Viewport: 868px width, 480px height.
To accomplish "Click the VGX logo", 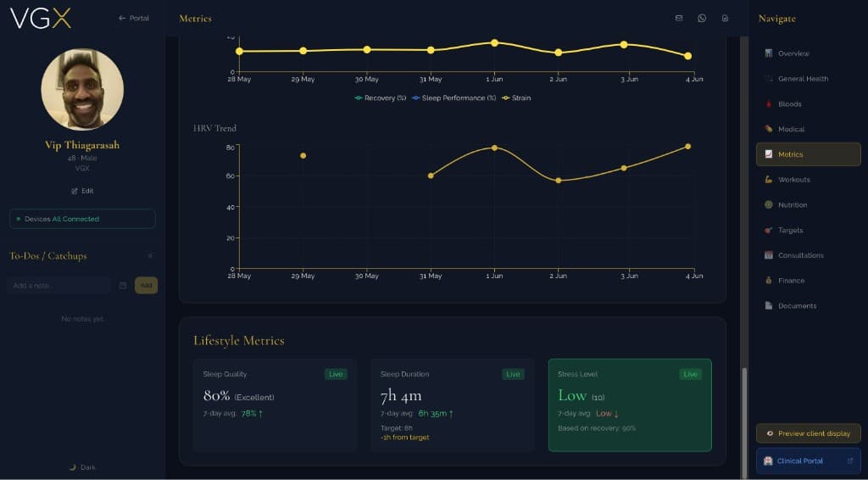I will (41, 18).
